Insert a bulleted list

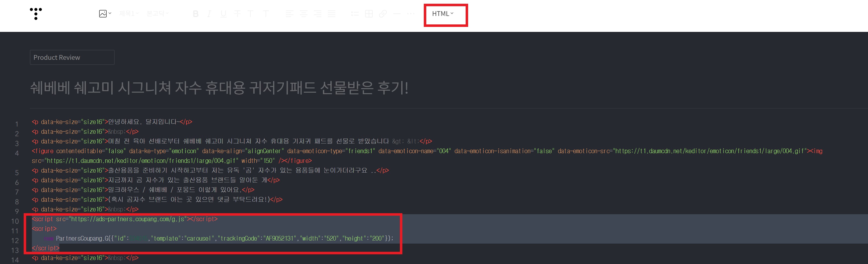[355, 14]
